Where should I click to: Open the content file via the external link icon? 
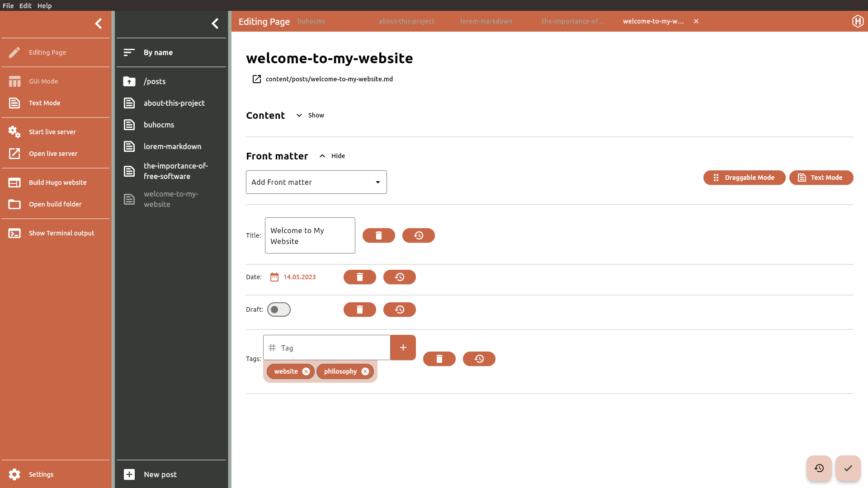256,79
